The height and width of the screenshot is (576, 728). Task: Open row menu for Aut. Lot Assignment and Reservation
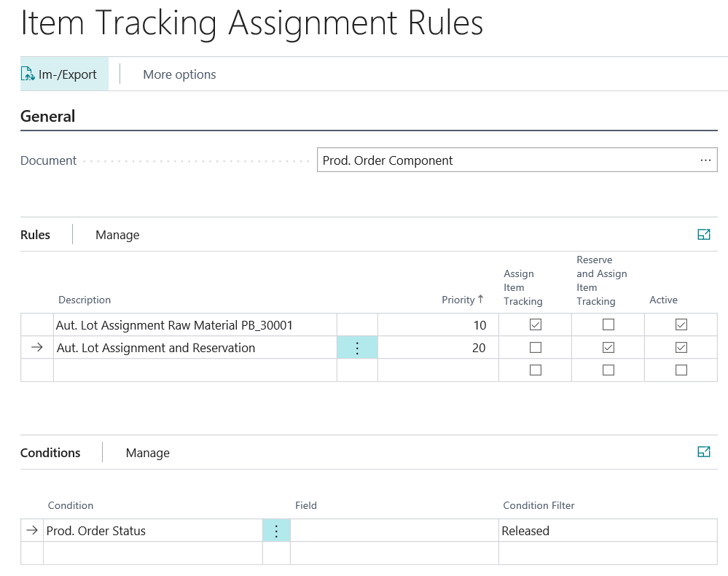(x=357, y=348)
